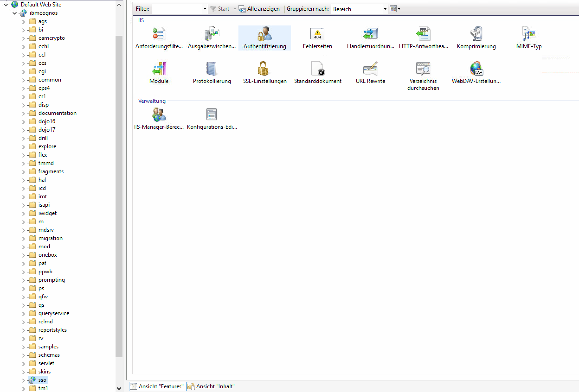Open Verzeichnis durchsuchen icon
Viewport: 579px width, 392px height.
pyautogui.click(x=423, y=68)
